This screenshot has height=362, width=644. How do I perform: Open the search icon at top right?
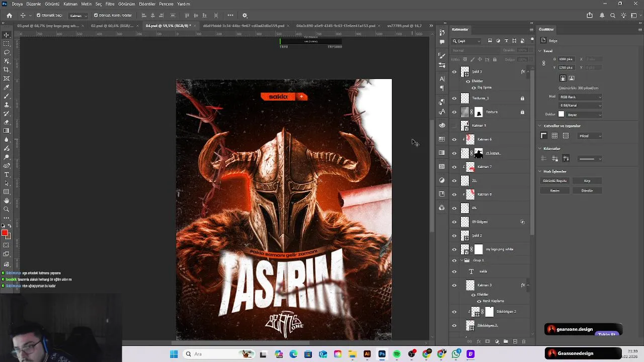pyautogui.click(x=613, y=16)
